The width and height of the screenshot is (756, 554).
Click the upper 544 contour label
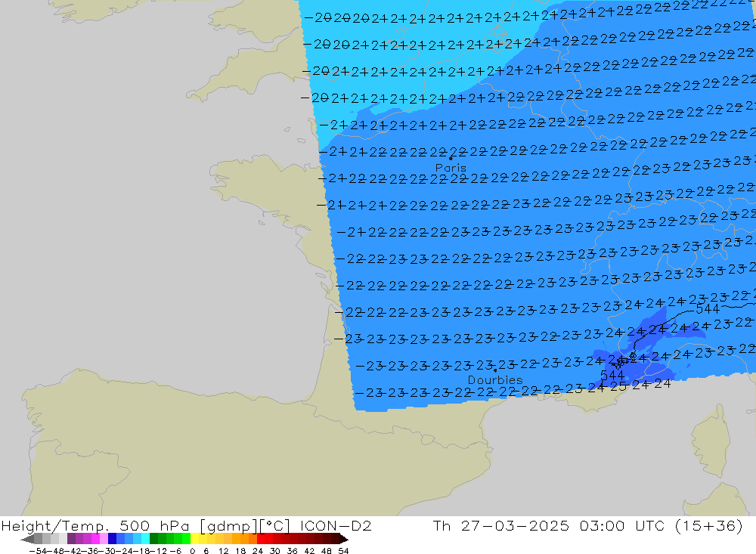click(708, 309)
